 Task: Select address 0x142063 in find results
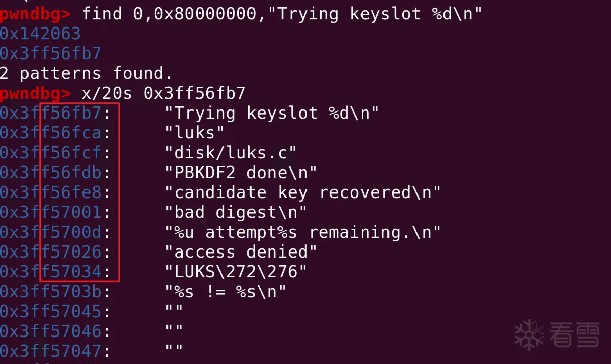point(40,34)
